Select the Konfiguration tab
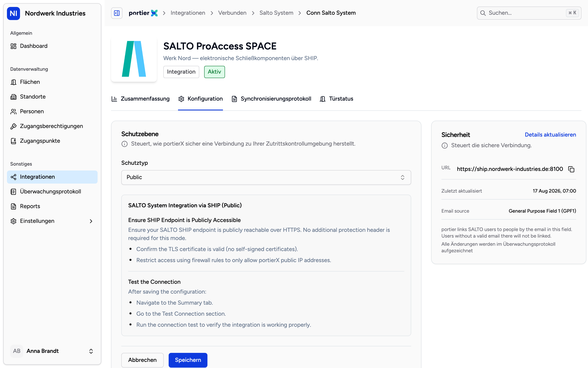The image size is (588, 368). pyautogui.click(x=200, y=99)
